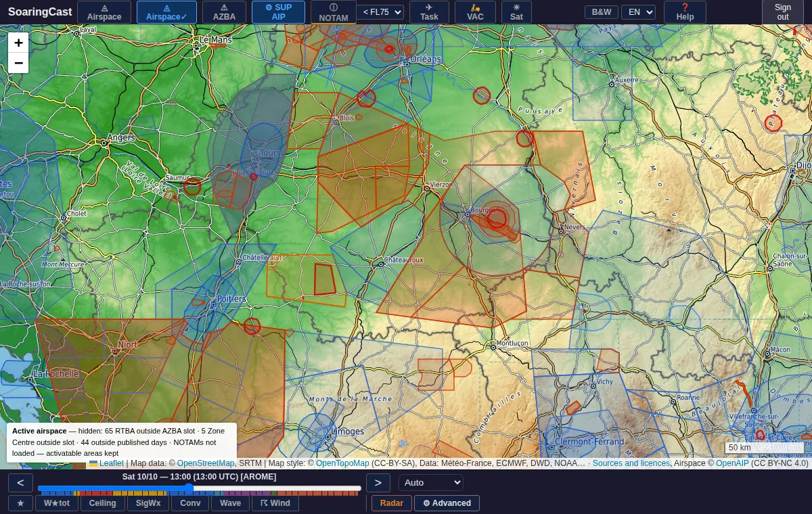Toggle the AZBA zones overlay

pyautogui.click(x=224, y=12)
